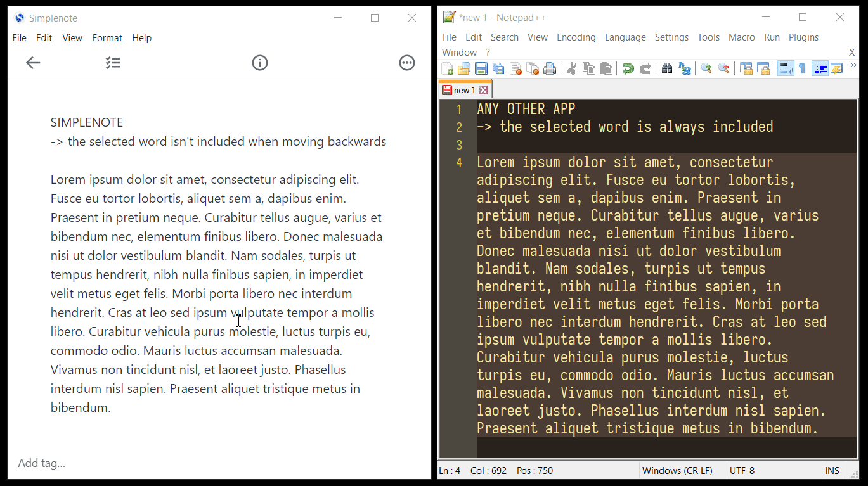The height and width of the screenshot is (486, 868).
Task: Open the Settings menu in Notepad++
Action: click(671, 37)
